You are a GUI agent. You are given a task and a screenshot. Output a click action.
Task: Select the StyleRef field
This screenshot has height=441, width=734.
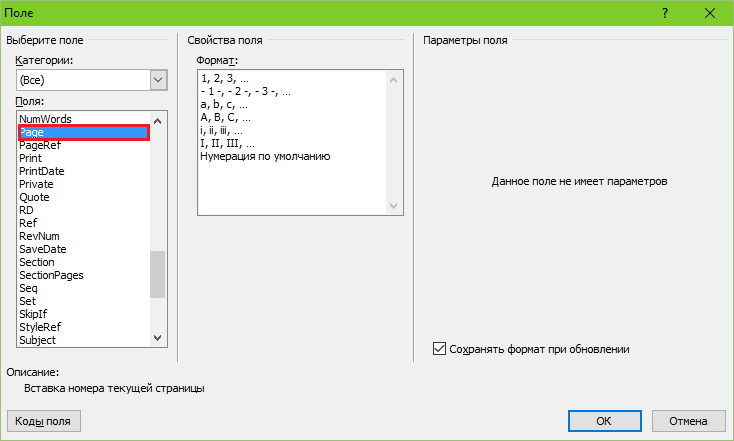click(42, 327)
